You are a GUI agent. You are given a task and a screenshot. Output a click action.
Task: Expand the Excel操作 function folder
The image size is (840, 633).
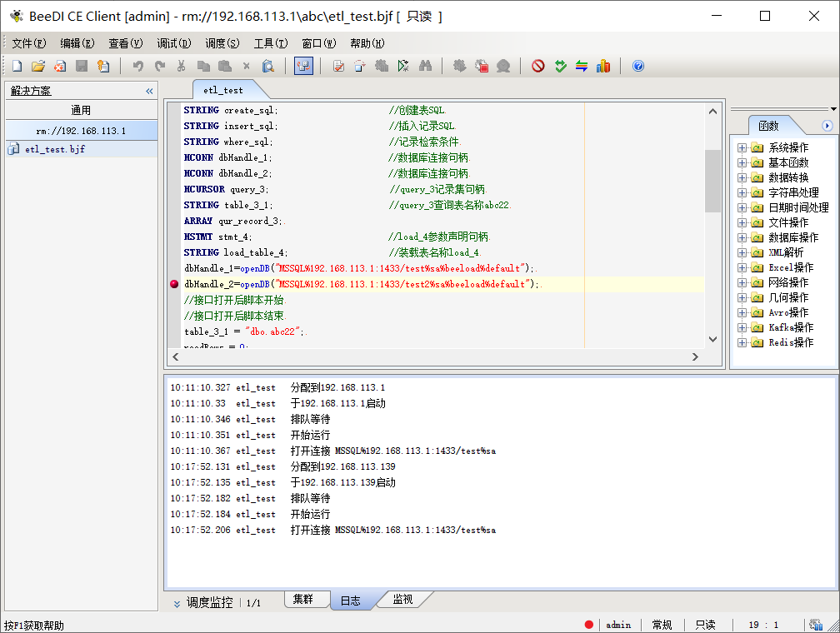[x=742, y=267]
